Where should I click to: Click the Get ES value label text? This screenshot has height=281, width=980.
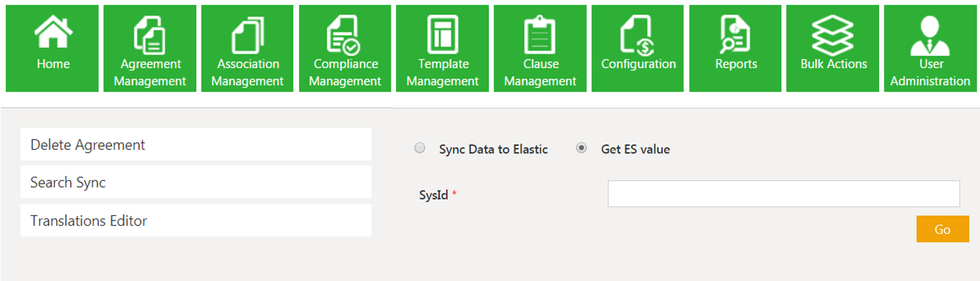click(x=635, y=150)
